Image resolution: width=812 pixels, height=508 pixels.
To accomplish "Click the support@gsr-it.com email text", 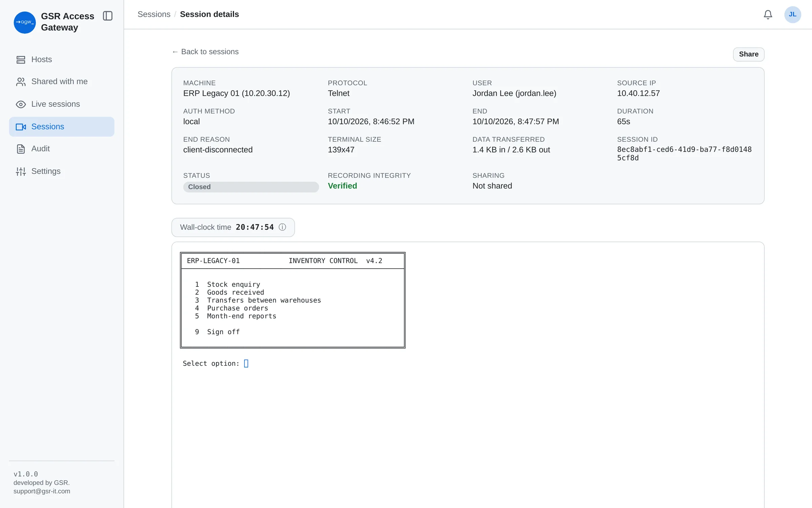I will tap(42, 491).
